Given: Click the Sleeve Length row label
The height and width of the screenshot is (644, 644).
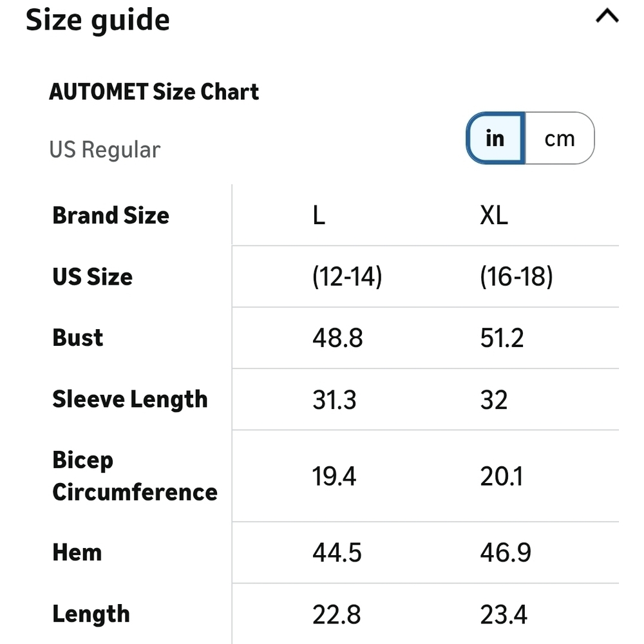Looking at the screenshot, I should [x=130, y=399].
